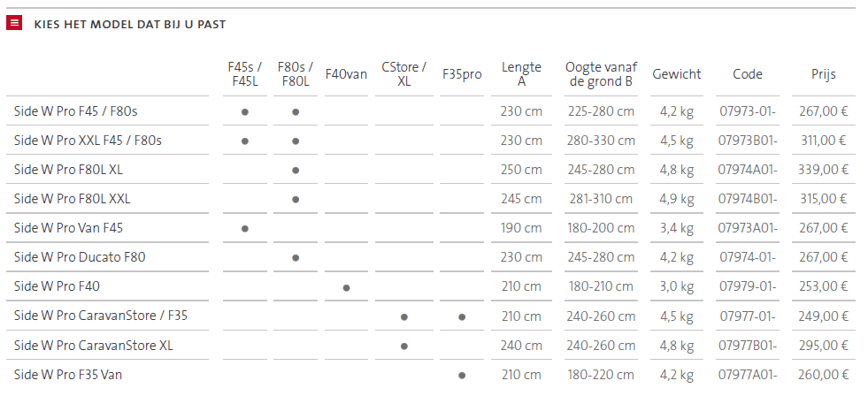Click the CStore dot for CaravanStore XL row
This screenshot has width=868, height=396.
[x=404, y=346]
